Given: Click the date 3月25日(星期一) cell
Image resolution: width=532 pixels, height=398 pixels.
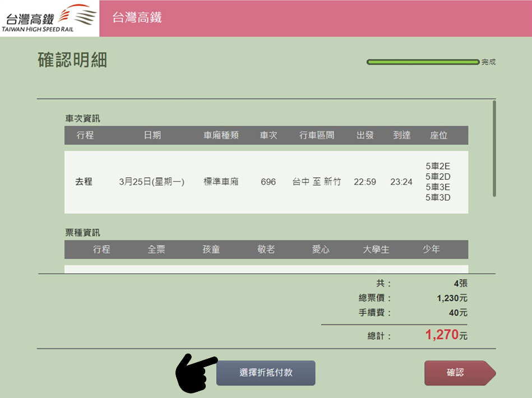Looking at the screenshot, I should [152, 182].
